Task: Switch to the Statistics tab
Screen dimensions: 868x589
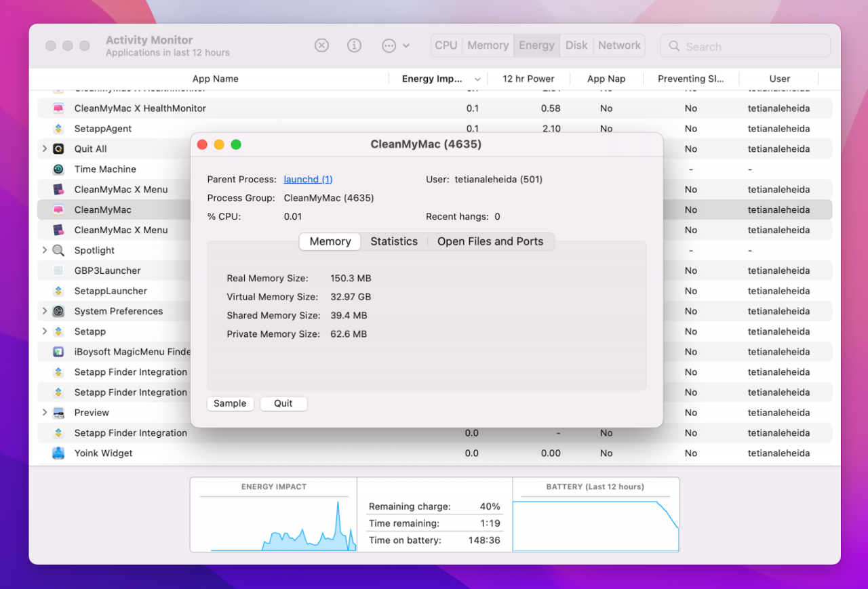Action: pos(394,242)
